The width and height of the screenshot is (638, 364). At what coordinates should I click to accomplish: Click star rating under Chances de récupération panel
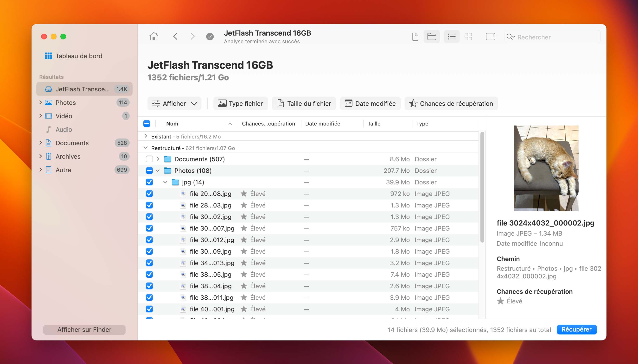coord(500,301)
